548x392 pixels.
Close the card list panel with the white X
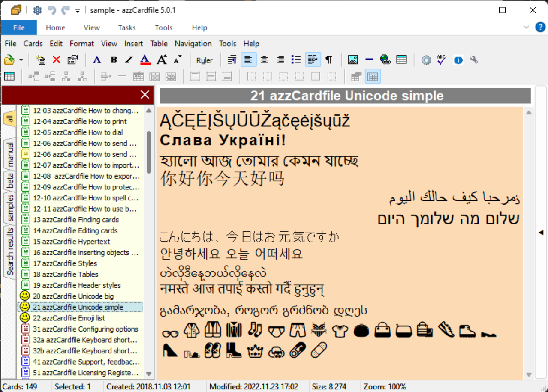point(145,95)
